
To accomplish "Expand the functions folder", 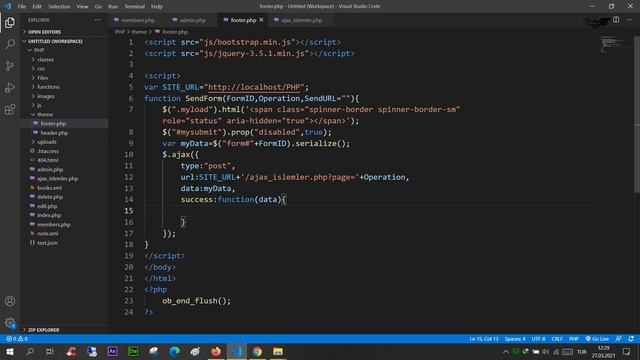I will (48, 87).
